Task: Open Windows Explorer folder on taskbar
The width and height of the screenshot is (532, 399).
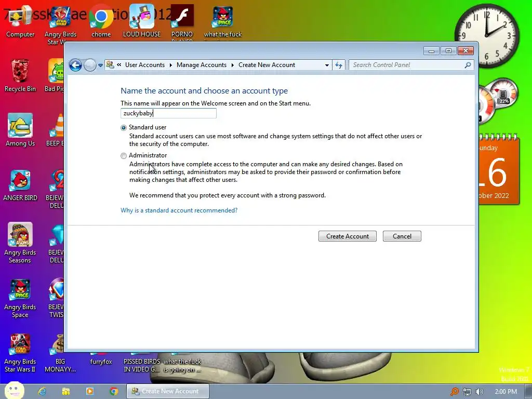Action: [x=66, y=391]
